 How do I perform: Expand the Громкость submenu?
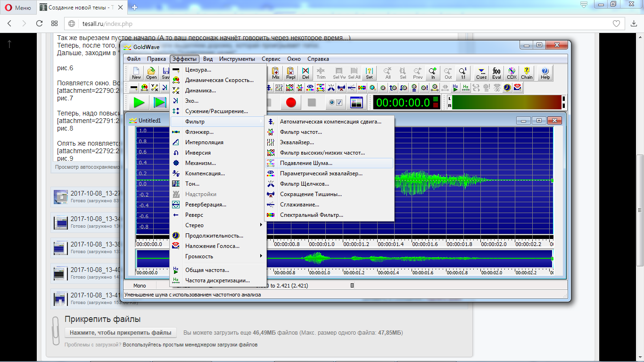(x=218, y=256)
